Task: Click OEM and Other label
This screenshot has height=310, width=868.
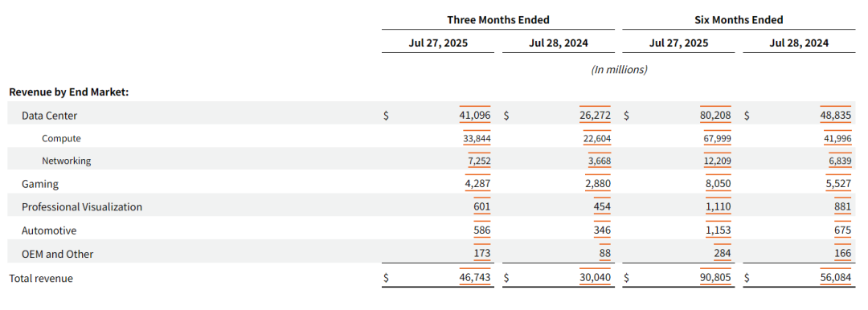Action: 58,254
